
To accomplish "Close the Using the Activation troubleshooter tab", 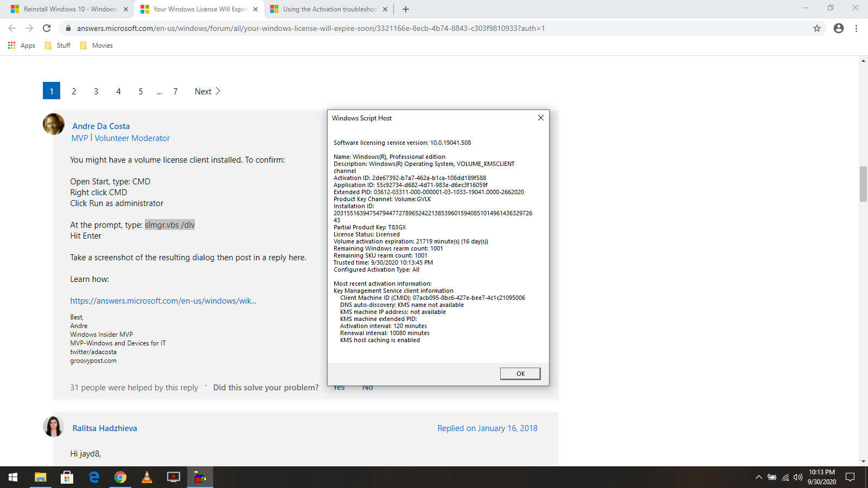I will point(385,9).
